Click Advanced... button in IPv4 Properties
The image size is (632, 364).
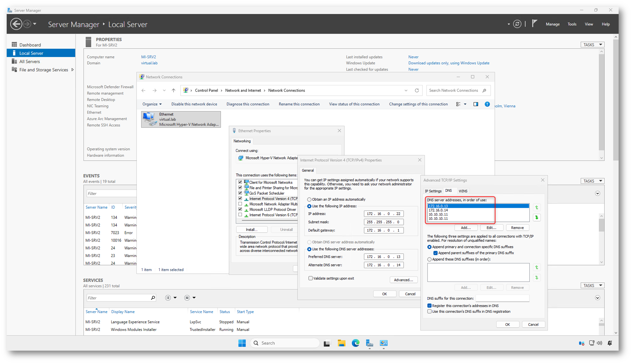pyautogui.click(x=403, y=280)
